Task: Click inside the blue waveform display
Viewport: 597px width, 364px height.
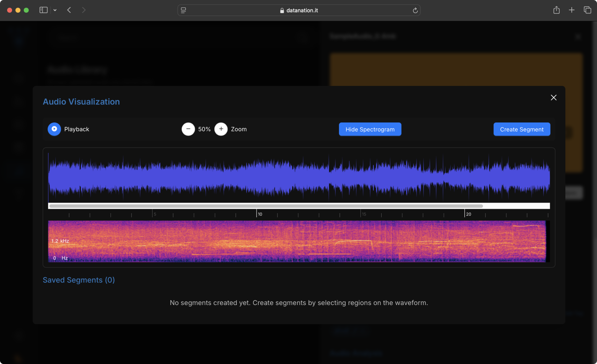Action: click(298, 178)
